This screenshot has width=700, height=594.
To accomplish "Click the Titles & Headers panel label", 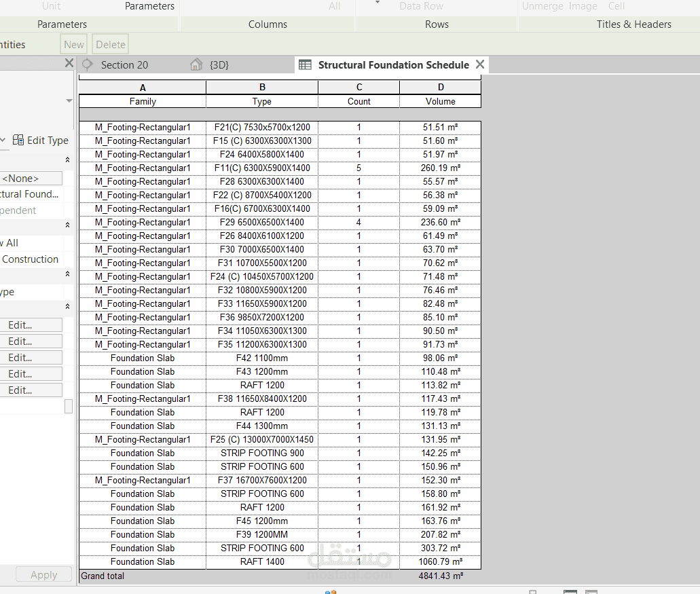I will click(x=634, y=24).
